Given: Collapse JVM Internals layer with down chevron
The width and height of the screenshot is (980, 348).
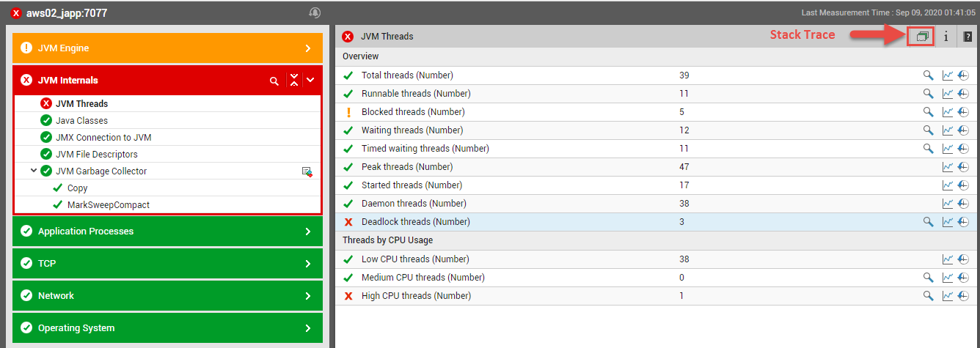Looking at the screenshot, I should point(310,81).
